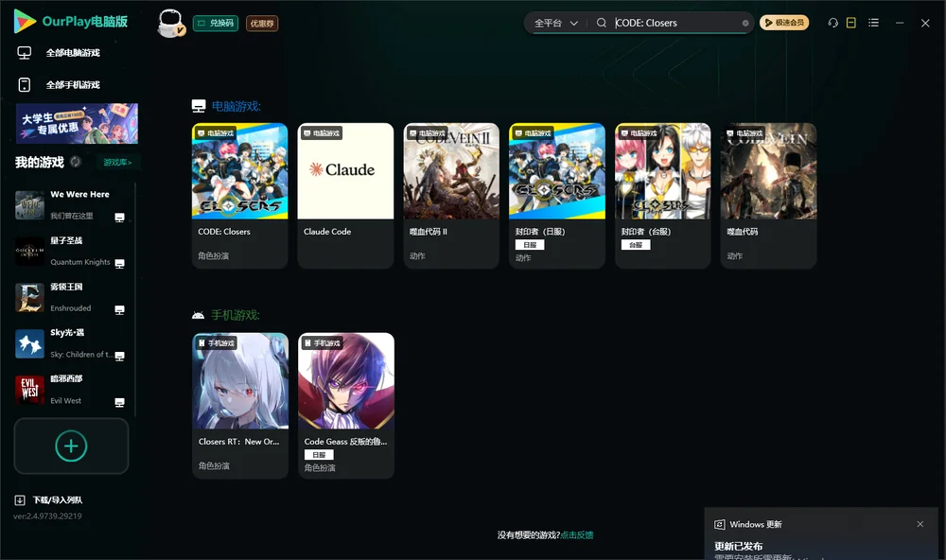Click the PC icon beside Enshrouded
946x560 pixels.
pyautogui.click(x=119, y=309)
